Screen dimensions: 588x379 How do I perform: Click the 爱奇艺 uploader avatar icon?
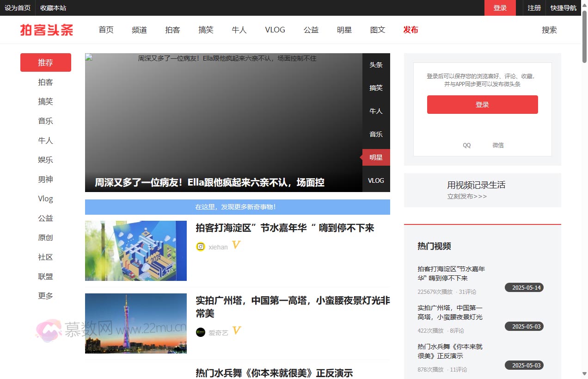200,332
